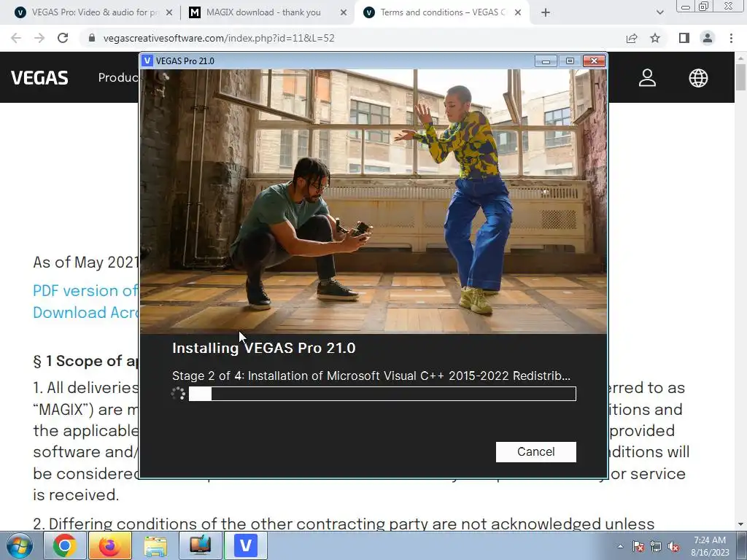Open the clock showing 7:24 AM
This screenshot has width=747, height=560.
pyautogui.click(x=710, y=546)
